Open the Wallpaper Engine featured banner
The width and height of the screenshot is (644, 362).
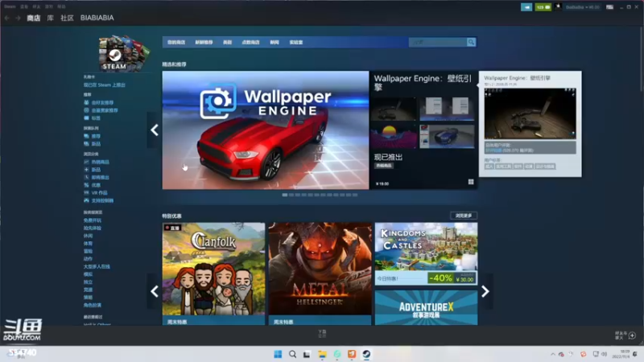point(266,130)
